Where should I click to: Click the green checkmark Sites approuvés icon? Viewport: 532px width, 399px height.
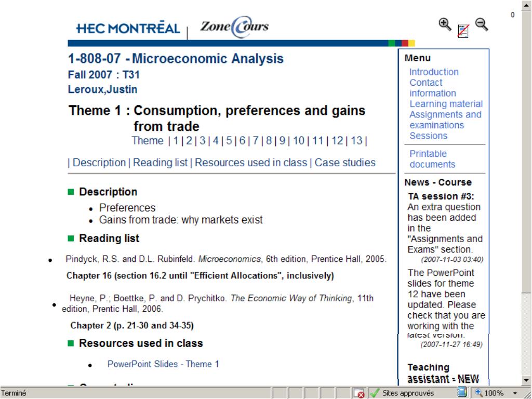375,393
